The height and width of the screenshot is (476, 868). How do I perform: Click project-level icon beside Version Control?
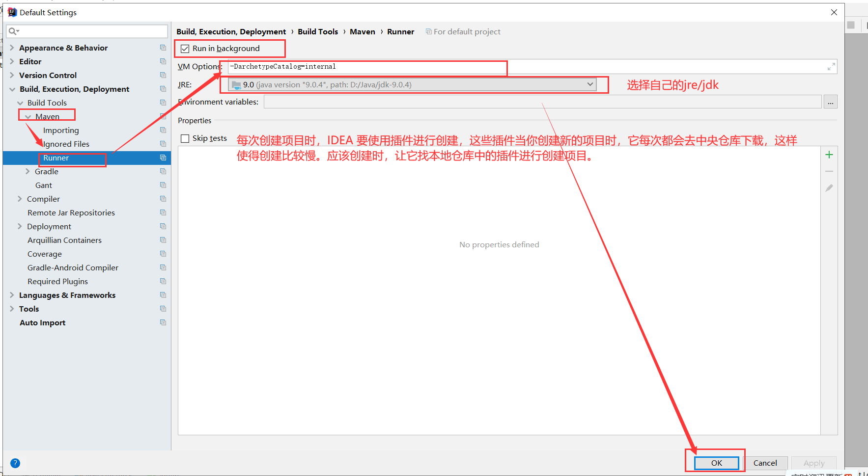pos(163,75)
